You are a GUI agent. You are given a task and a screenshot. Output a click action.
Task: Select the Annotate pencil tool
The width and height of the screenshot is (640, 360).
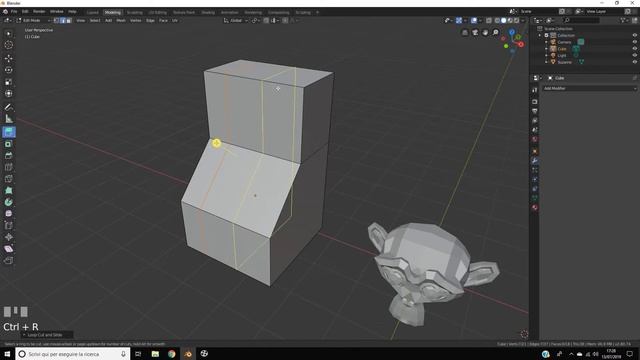(9, 107)
